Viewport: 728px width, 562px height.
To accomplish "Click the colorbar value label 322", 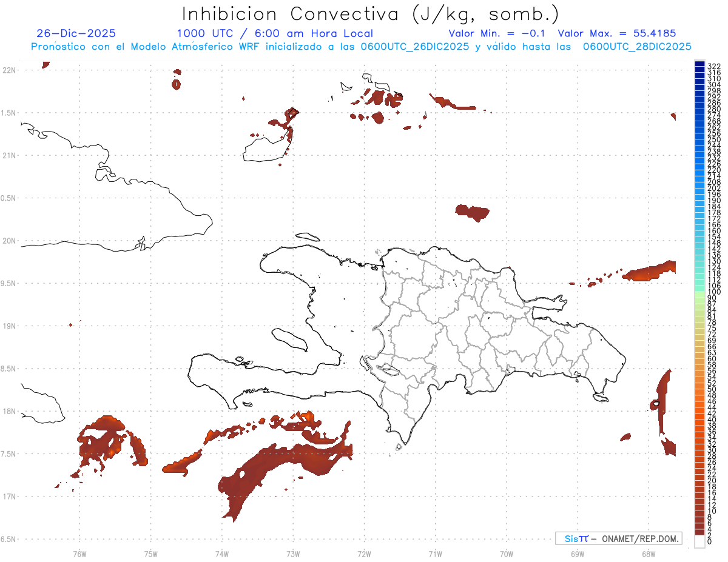I will [714, 66].
